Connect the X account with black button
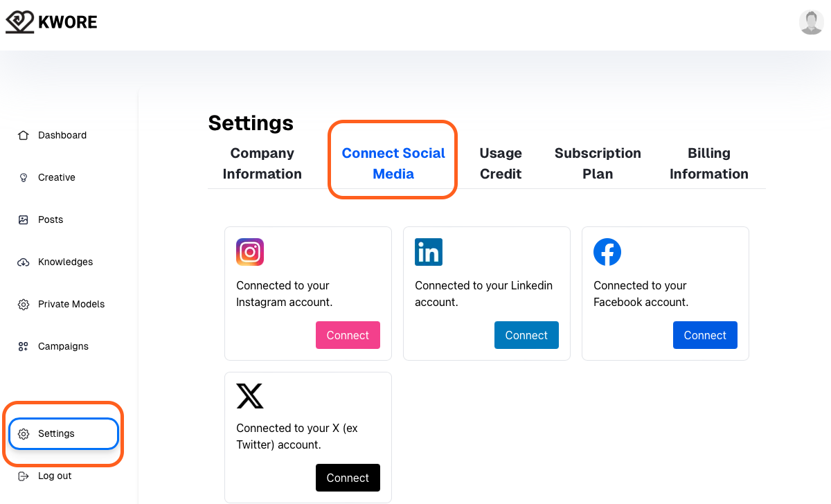831x504 pixels. pyautogui.click(x=348, y=478)
